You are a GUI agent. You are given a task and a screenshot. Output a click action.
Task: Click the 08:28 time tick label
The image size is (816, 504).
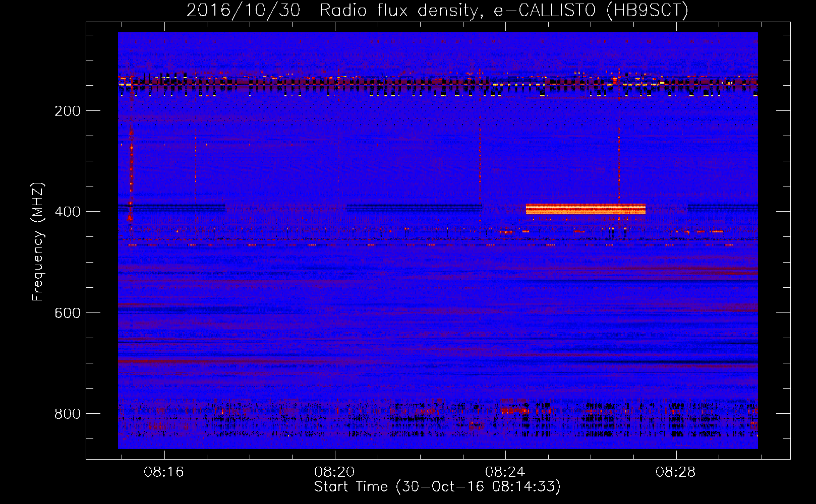pos(675,472)
